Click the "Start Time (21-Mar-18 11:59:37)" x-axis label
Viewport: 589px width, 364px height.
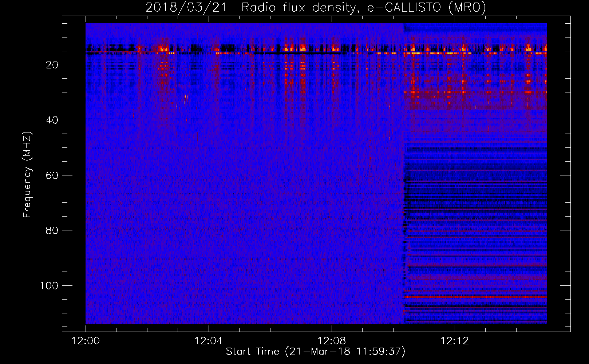coord(316,352)
